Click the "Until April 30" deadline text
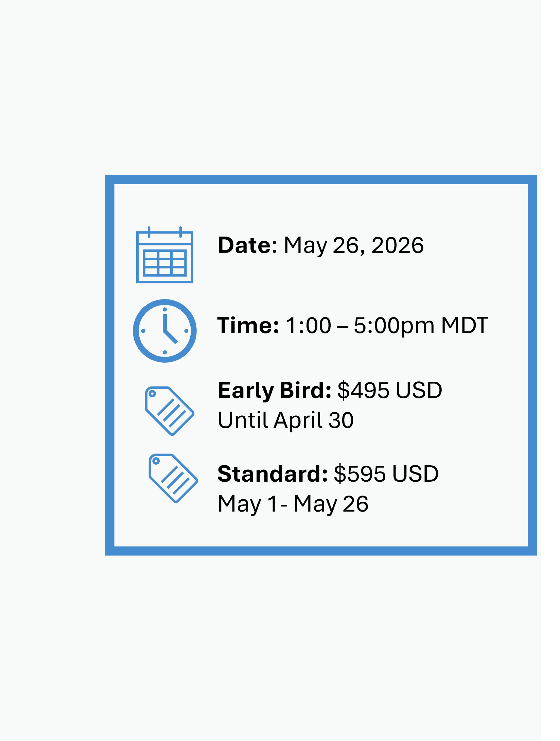Image resolution: width=560 pixels, height=741 pixels. pos(285,420)
